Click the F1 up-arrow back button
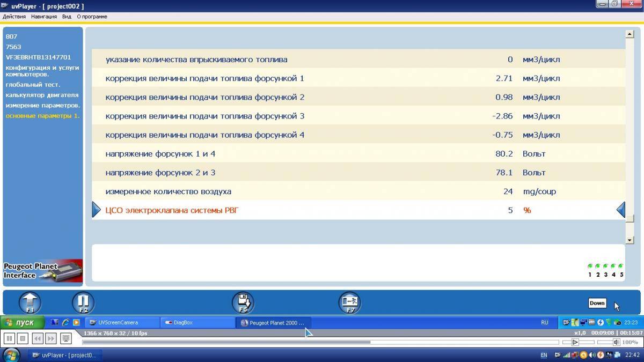The image size is (644, 362). 30,302
